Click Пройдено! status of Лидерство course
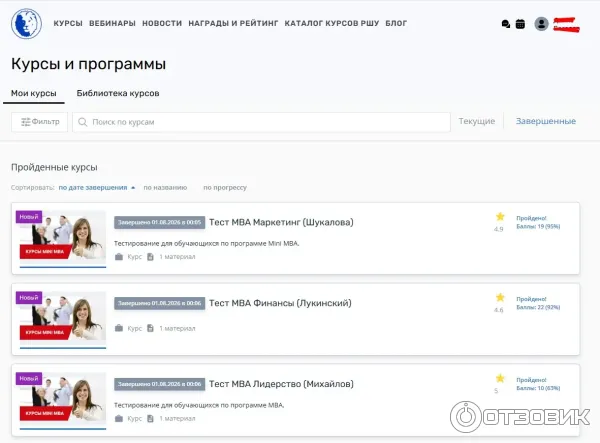Viewport: 600px width, 443px height. tap(531, 379)
